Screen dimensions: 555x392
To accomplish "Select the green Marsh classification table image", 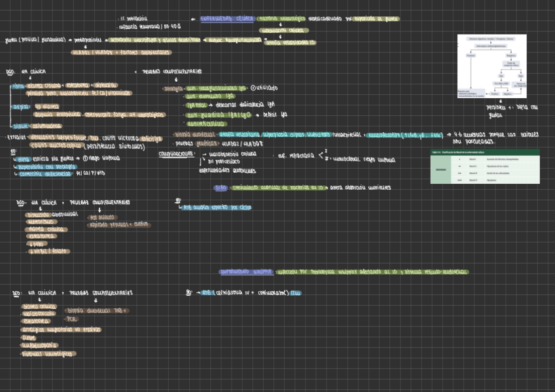I will click(x=485, y=166).
